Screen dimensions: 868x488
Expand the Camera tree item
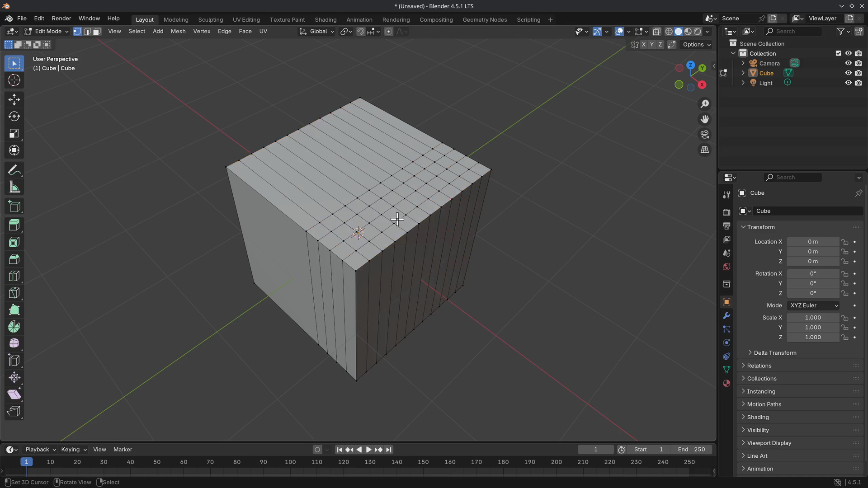click(x=743, y=63)
